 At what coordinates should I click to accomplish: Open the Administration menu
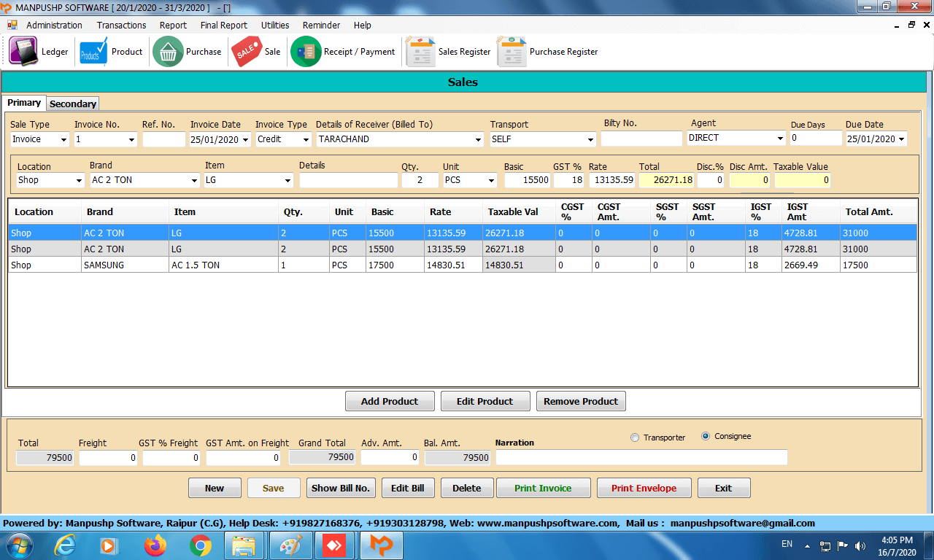coord(54,25)
